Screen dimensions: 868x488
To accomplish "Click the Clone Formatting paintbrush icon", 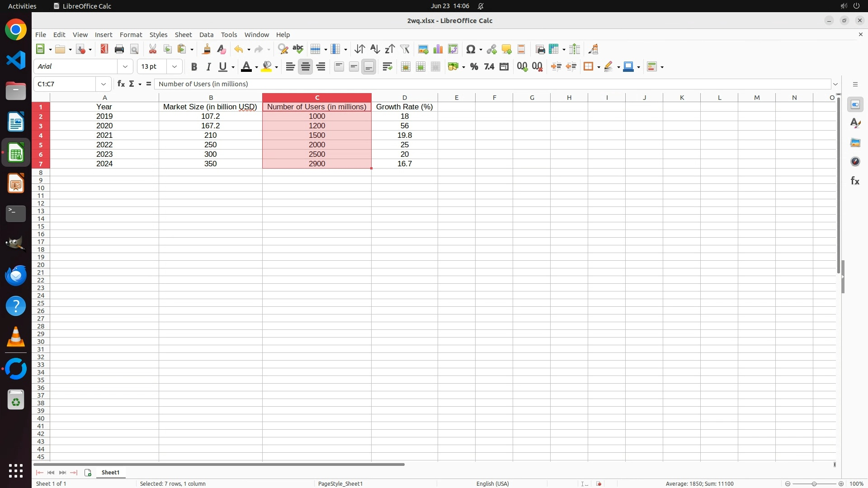I will click(207, 49).
